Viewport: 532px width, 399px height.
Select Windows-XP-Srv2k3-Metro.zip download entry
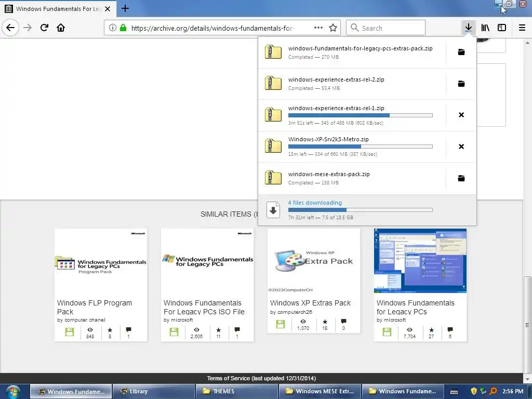point(352,147)
